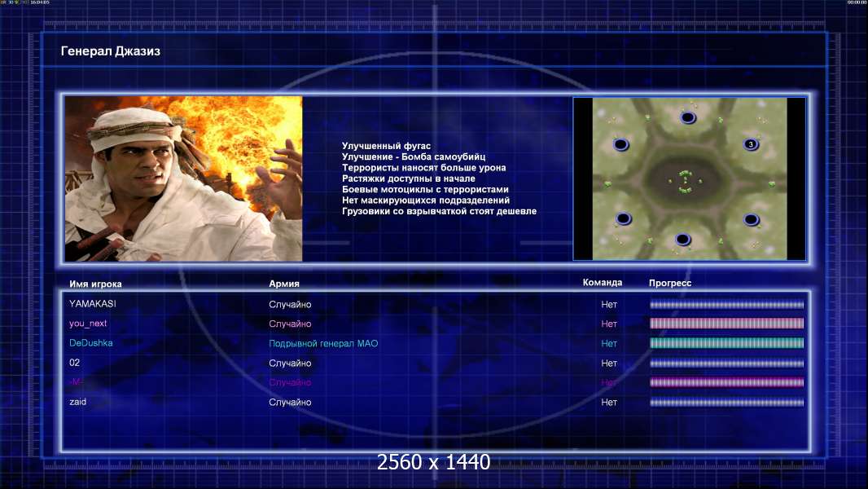Click 'Команда' column header
Image resolution: width=868 pixels, height=489 pixels.
(603, 283)
